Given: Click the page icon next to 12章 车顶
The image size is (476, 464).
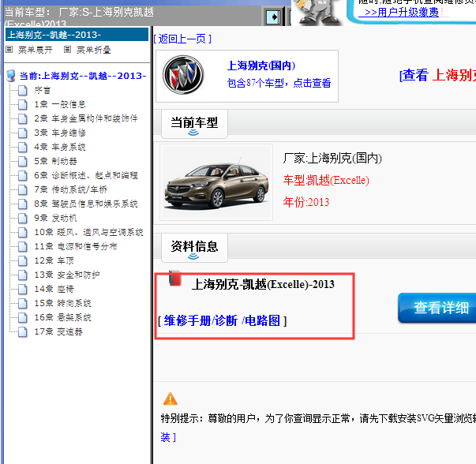Looking at the screenshot, I should pyautogui.click(x=22, y=261).
